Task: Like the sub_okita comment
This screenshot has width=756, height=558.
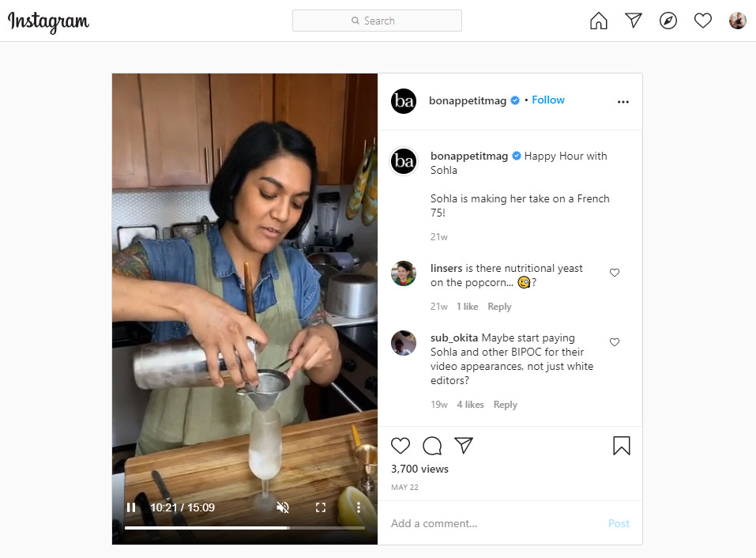Action: pos(615,342)
